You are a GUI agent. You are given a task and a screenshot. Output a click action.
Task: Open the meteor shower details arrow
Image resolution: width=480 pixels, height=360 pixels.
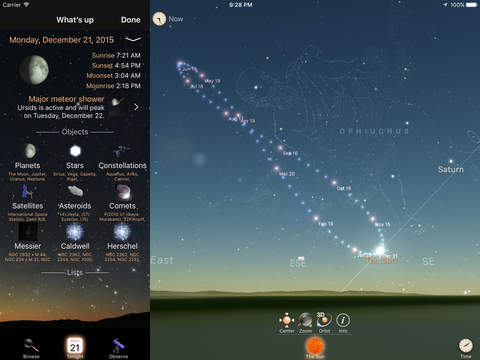(x=136, y=107)
